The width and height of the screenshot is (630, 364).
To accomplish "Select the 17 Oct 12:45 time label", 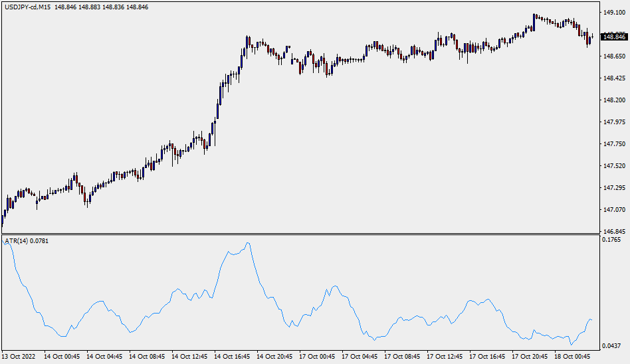I will point(445,357).
